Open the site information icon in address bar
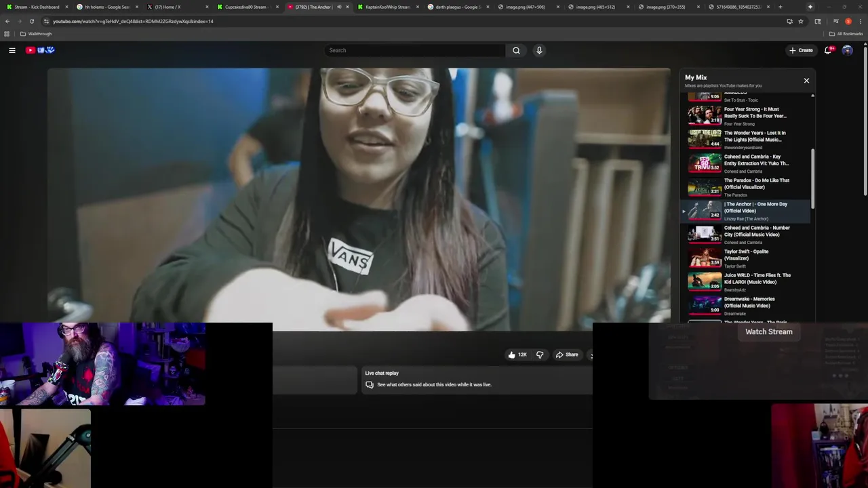 coord(46,21)
